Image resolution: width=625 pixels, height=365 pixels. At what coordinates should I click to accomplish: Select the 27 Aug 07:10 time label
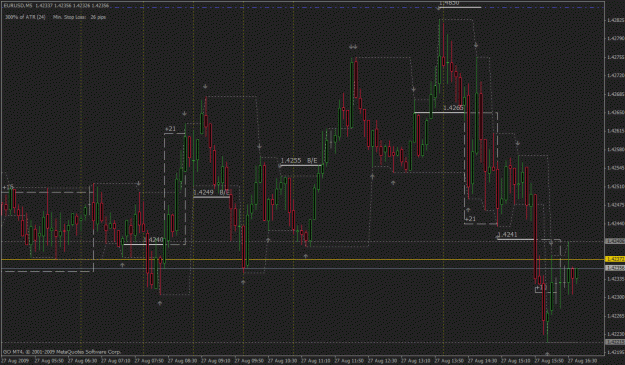coord(116,361)
